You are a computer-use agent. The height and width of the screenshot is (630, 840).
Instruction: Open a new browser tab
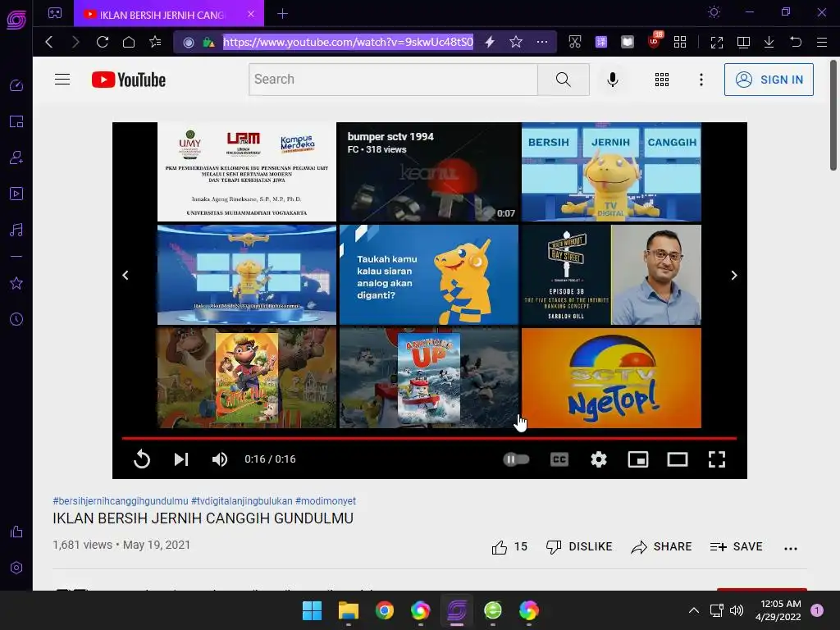(x=283, y=14)
